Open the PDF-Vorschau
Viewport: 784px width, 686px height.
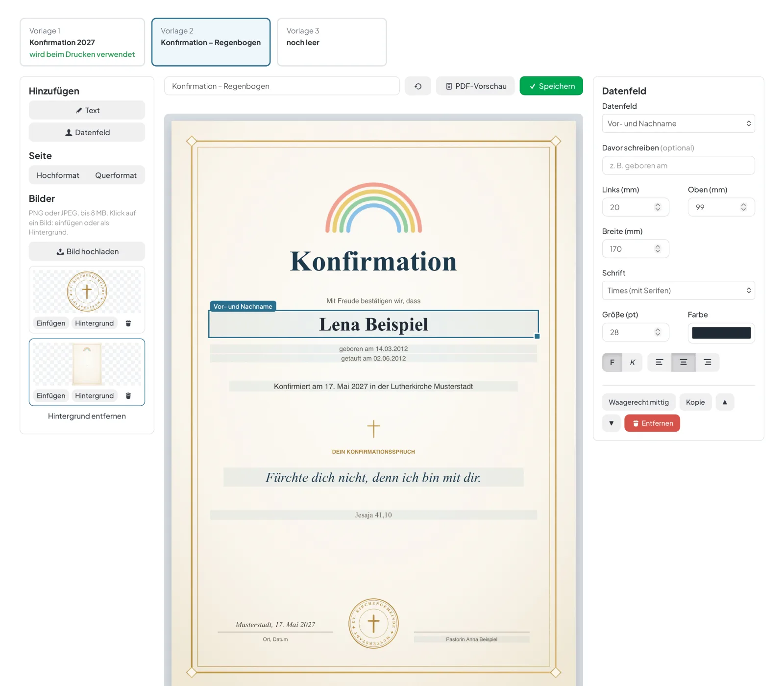point(475,86)
